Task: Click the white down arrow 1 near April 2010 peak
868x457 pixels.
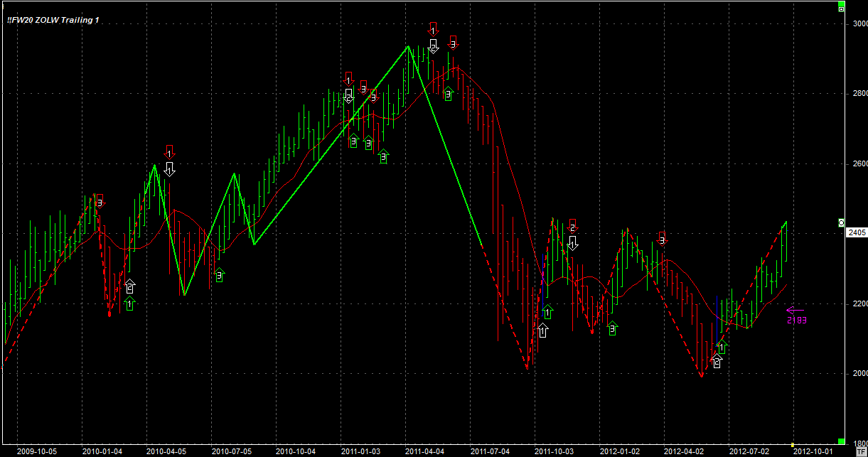Action: 169,168
